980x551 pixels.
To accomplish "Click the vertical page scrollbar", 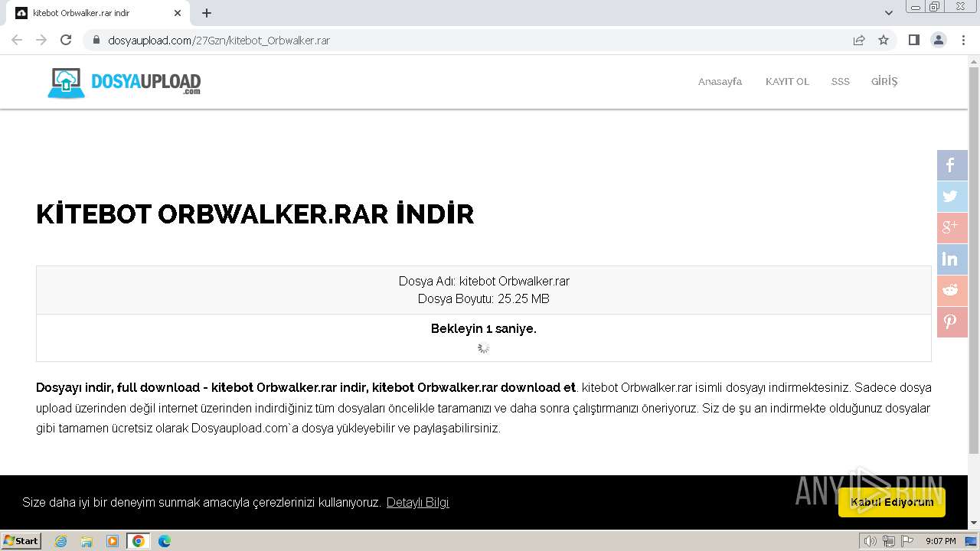I will click(x=974, y=260).
